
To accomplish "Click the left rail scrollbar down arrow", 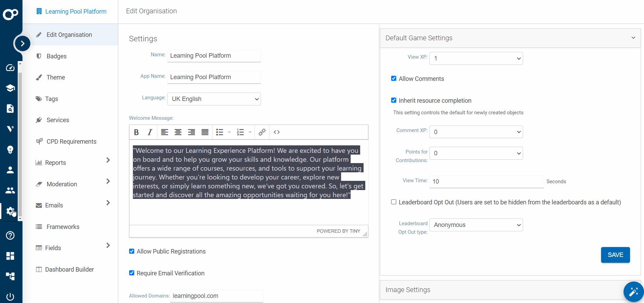I will click(x=20, y=218).
